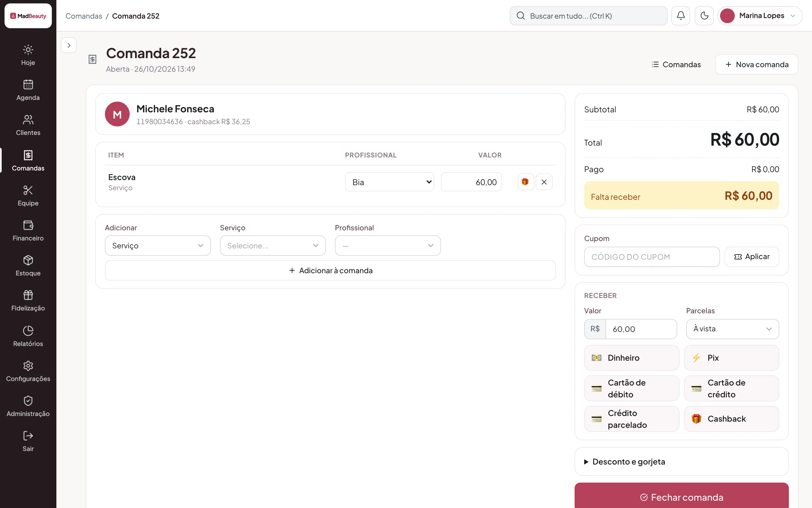Toggle dark mode moon icon
Screen dimensions: 812x508
pyautogui.click(x=704, y=16)
